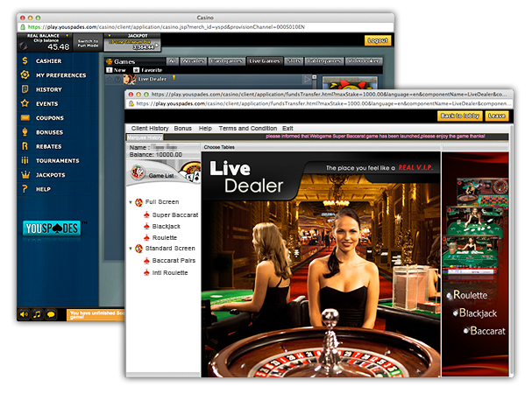Viewport: 532px width, 394px height.
Task: Click the Game List chips icon
Action: (x=138, y=172)
